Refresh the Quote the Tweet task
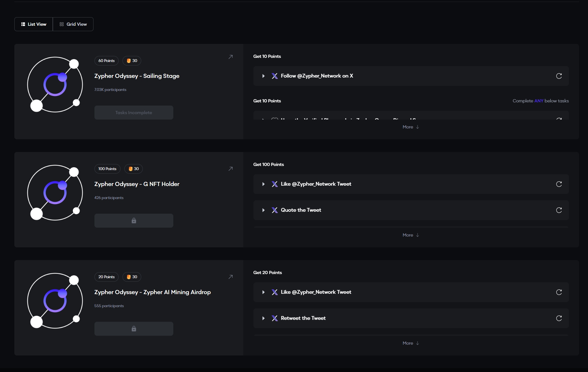 click(x=559, y=210)
